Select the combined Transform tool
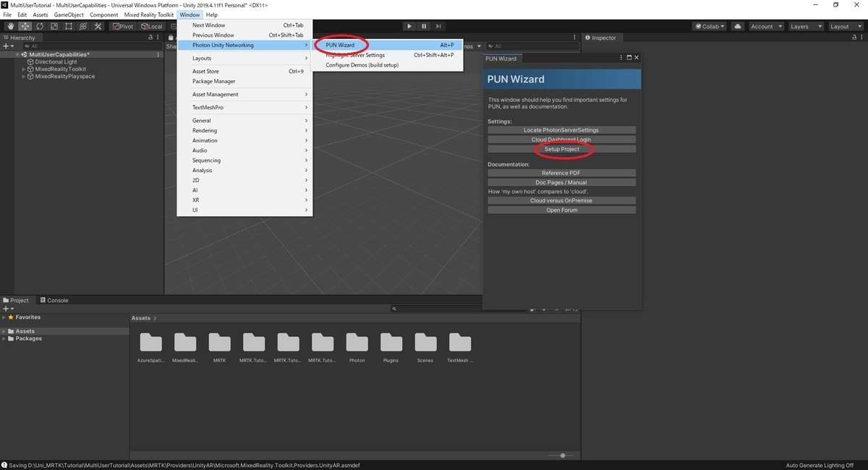The width and height of the screenshot is (868, 470). (82, 26)
